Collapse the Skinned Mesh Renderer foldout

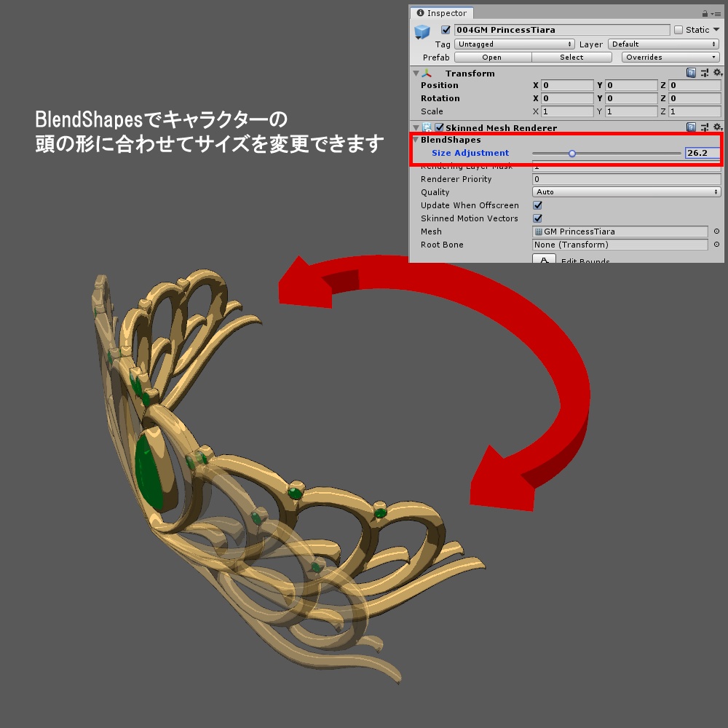click(x=416, y=127)
